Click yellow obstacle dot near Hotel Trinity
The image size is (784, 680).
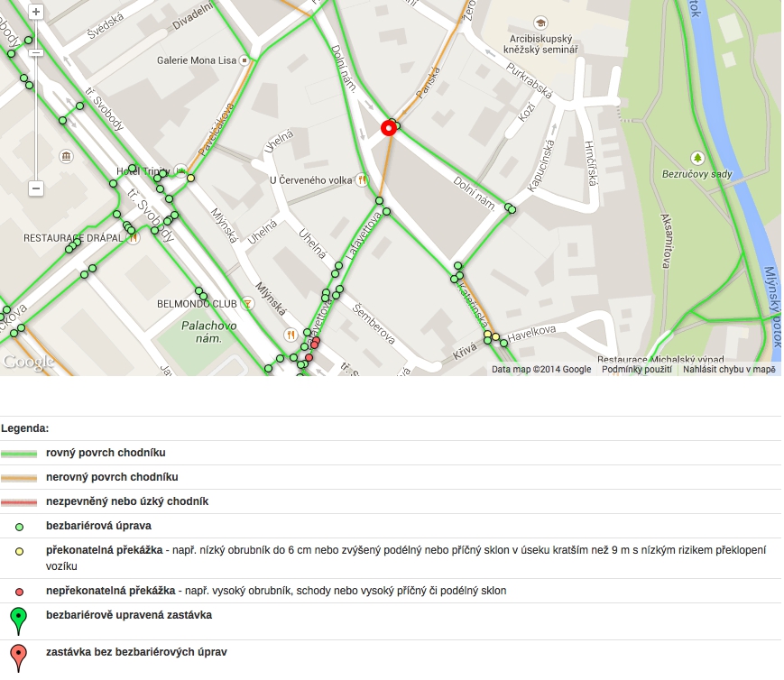point(190,178)
